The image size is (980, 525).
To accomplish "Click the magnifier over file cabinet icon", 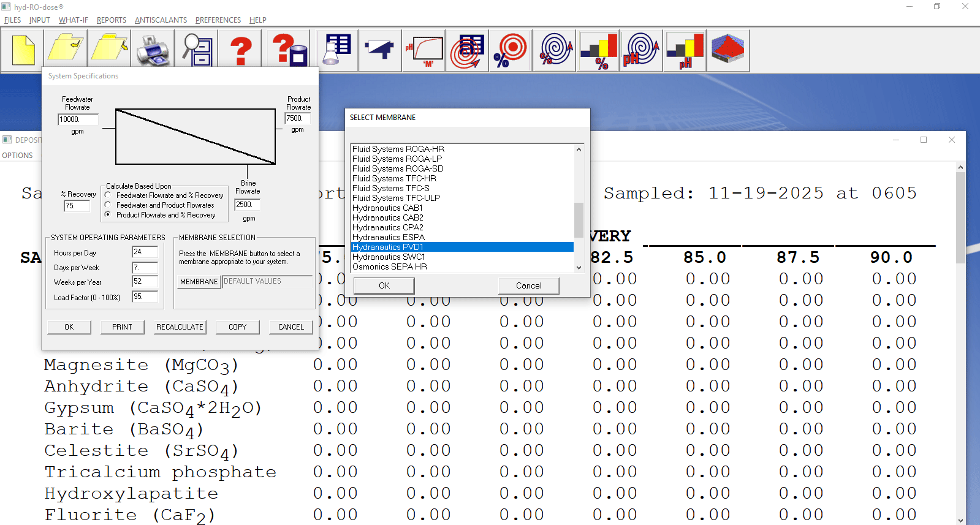I will pyautogui.click(x=197, y=50).
